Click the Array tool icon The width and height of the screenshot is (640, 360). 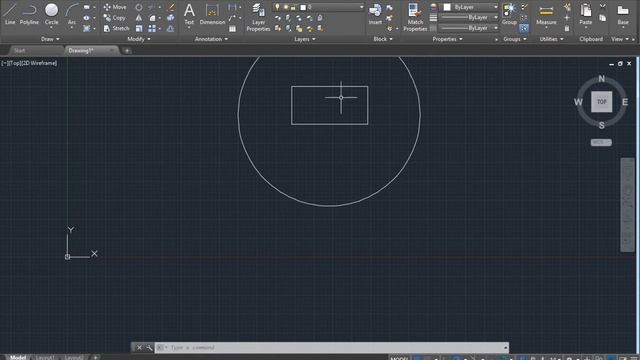(x=152, y=29)
